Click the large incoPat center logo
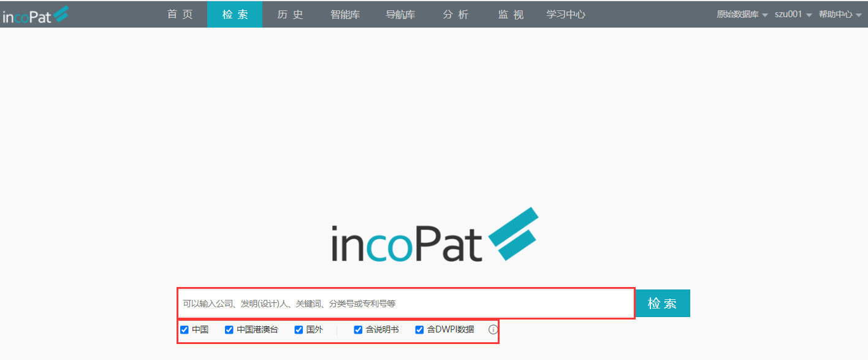The width and height of the screenshot is (868, 360). (x=435, y=235)
